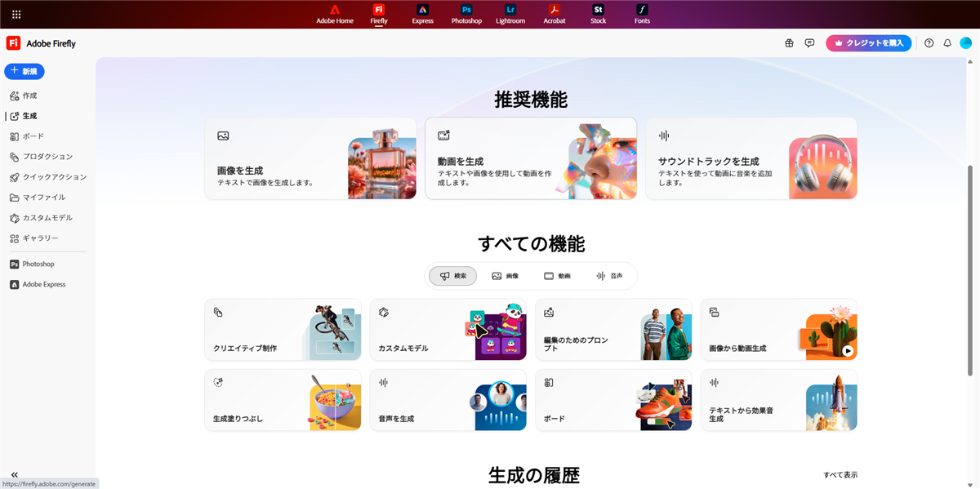Open Photoshop from the top app bar

(466, 14)
